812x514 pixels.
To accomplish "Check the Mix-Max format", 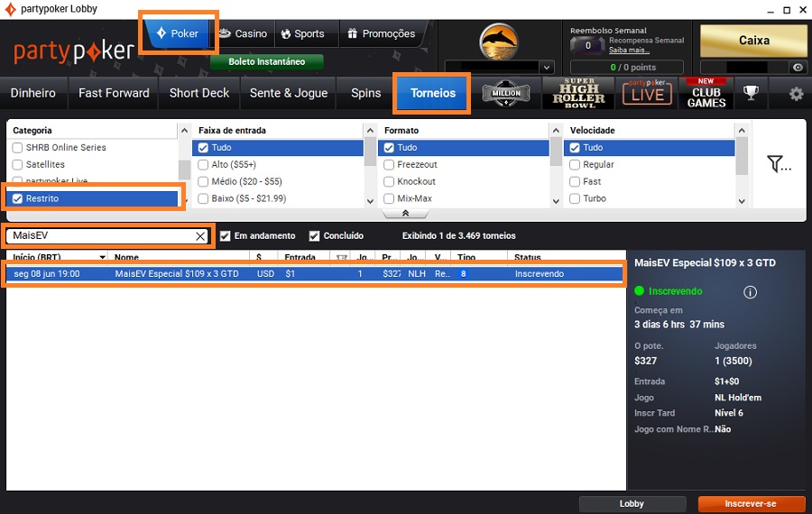I will 389,198.
